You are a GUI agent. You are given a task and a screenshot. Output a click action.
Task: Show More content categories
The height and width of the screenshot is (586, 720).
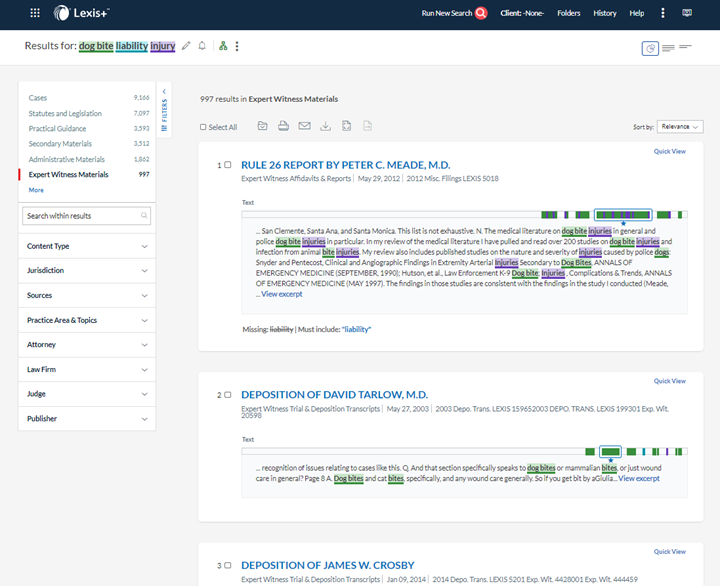pyautogui.click(x=36, y=190)
